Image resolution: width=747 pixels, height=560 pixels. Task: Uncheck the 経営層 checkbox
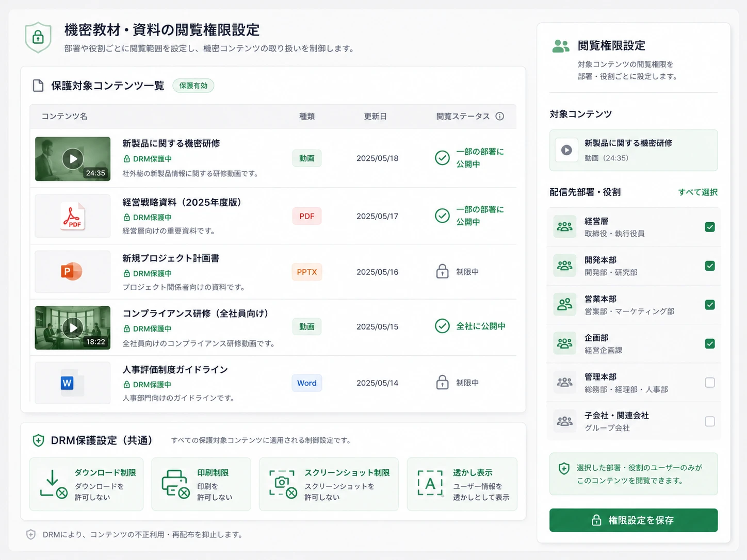tap(710, 227)
